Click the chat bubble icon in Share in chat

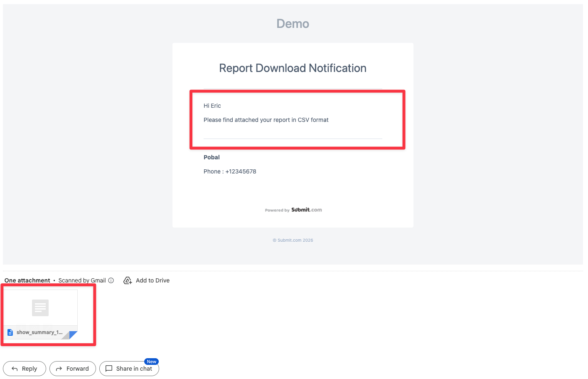click(109, 369)
